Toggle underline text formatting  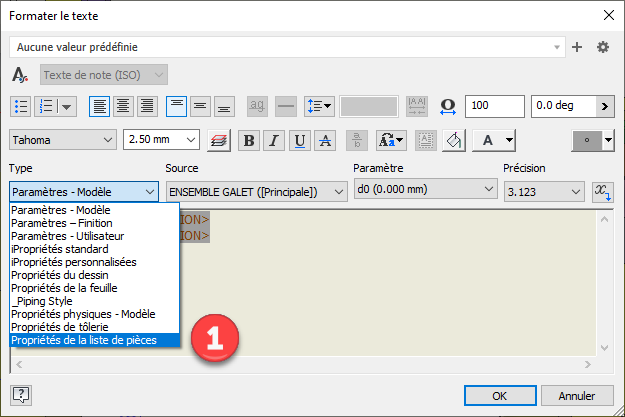[299, 141]
